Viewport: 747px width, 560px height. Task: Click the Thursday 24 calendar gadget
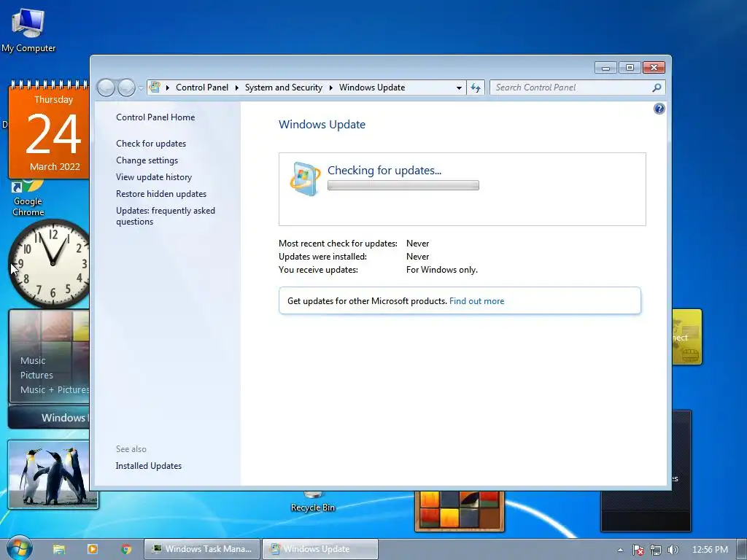point(49,130)
